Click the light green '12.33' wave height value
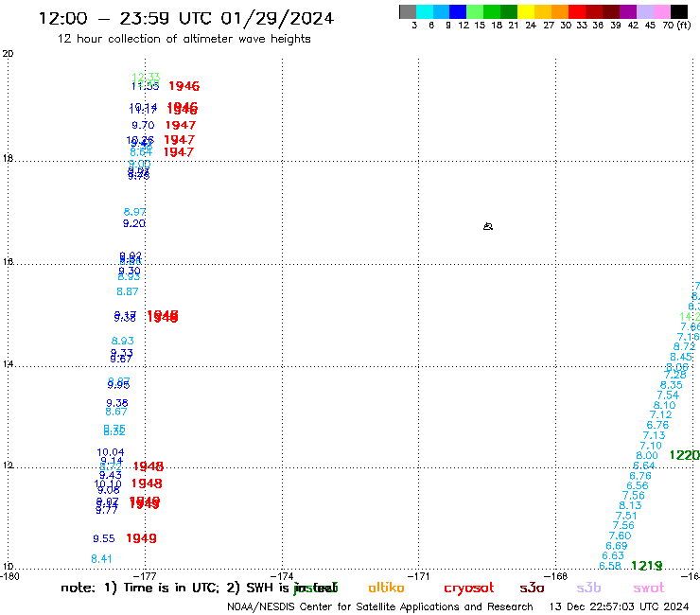Image resolution: width=700 pixels, height=615 pixels. pyautogui.click(x=146, y=78)
